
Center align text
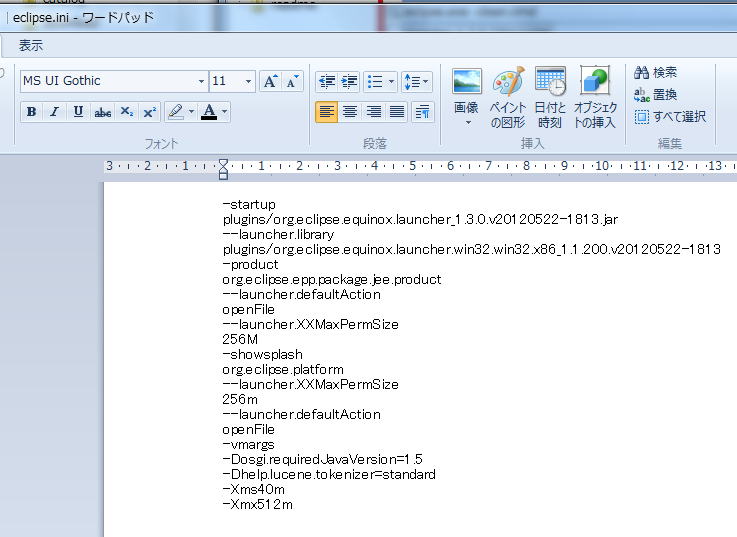click(x=350, y=112)
